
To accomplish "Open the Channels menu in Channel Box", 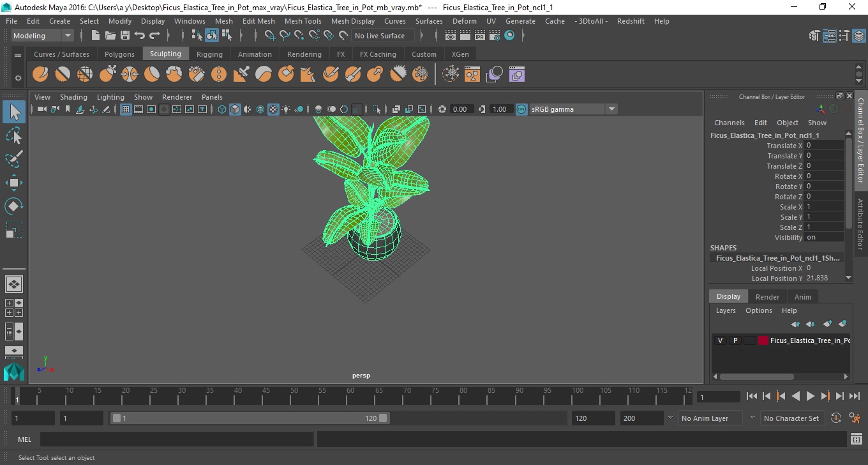I will click(729, 123).
